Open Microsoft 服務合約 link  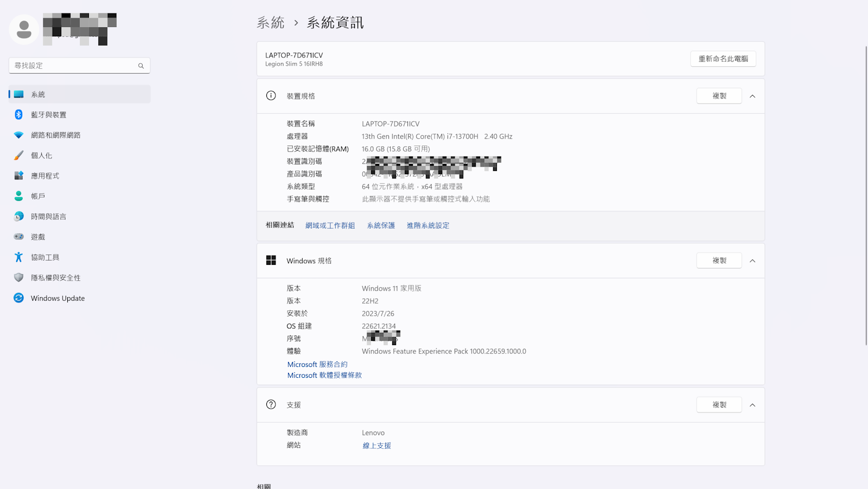[x=317, y=364]
